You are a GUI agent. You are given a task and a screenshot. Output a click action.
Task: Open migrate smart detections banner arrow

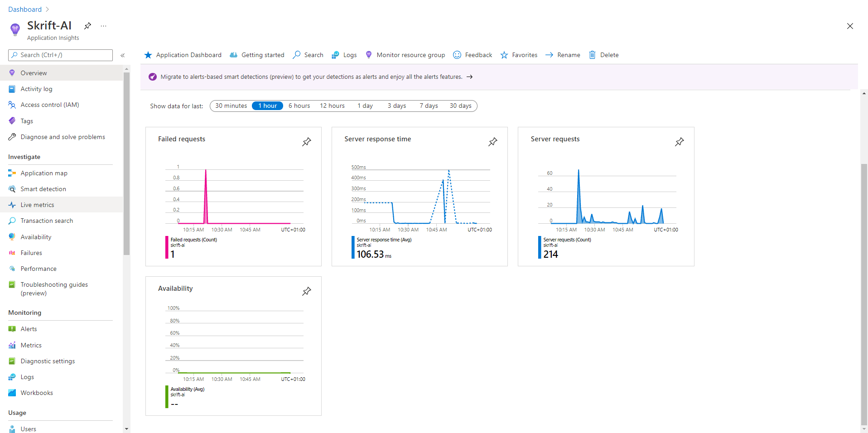[x=470, y=77]
